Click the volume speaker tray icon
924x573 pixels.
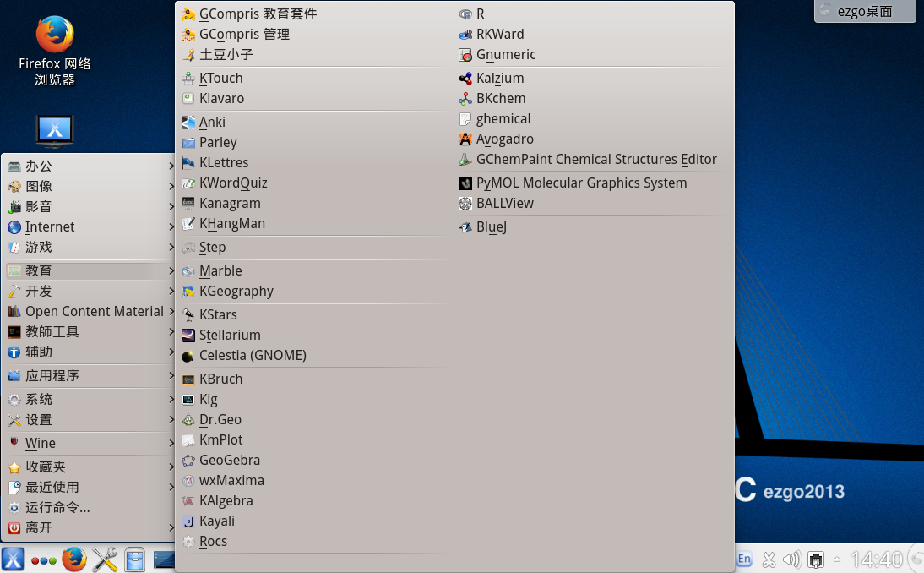pyautogui.click(x=791, y=559)
